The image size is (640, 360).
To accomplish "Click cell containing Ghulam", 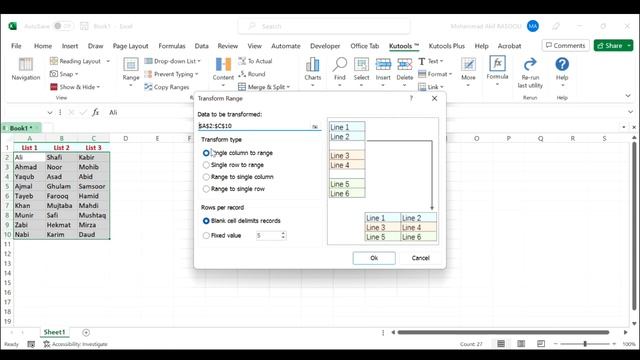I will (61, 186).
